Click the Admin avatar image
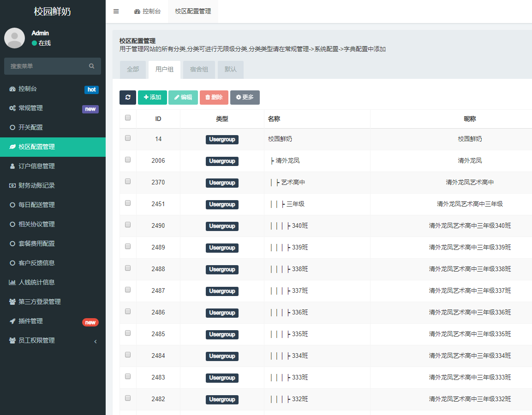The width and height of the screenshot is (532, 415). click(x=14, y=38)
